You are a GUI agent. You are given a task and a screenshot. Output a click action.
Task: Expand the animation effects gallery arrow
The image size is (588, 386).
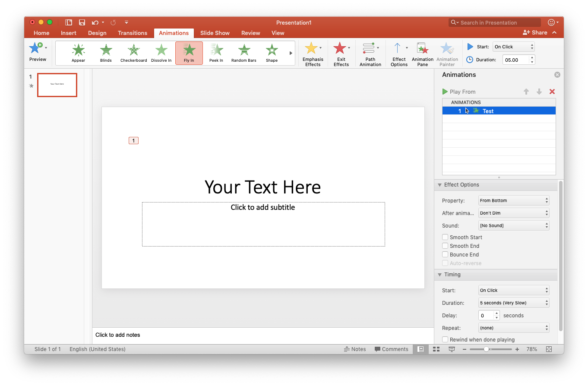click(x=291, y=53)
